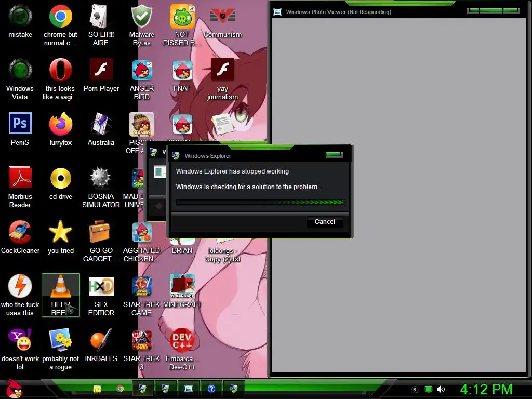Close the Windows Explorer error dialog
Screen dimensions: 532x399
pyautogui.click(x=334, y=155)
